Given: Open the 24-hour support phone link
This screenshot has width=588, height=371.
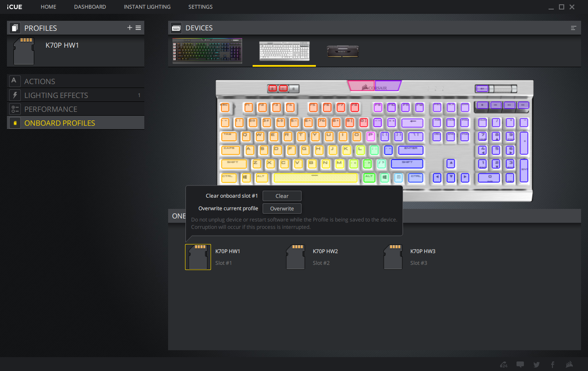Looking at the screenshot, I should (x=504, y=364).
